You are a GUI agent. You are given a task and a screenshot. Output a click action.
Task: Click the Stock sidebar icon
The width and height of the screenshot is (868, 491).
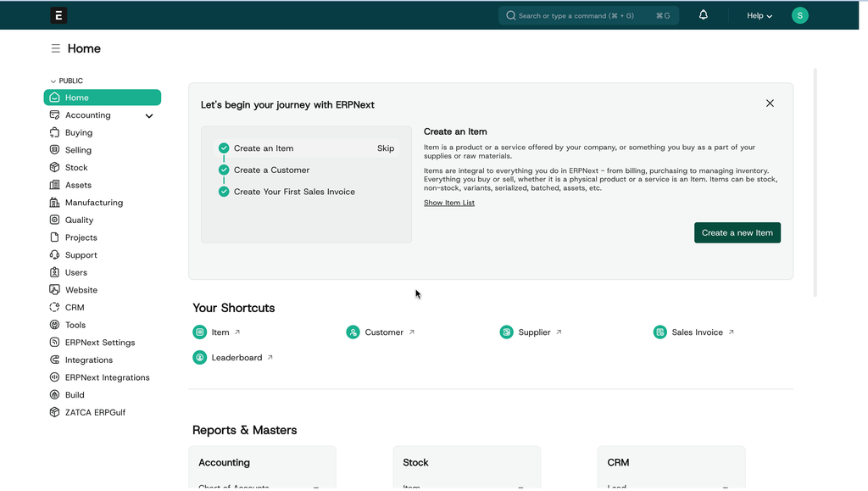tap(54, 167)
